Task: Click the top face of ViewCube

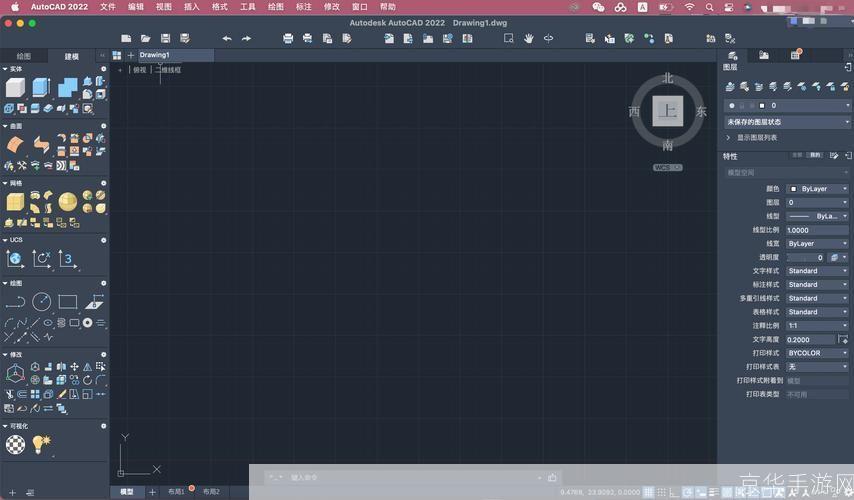Action: (x=668, y=111)
